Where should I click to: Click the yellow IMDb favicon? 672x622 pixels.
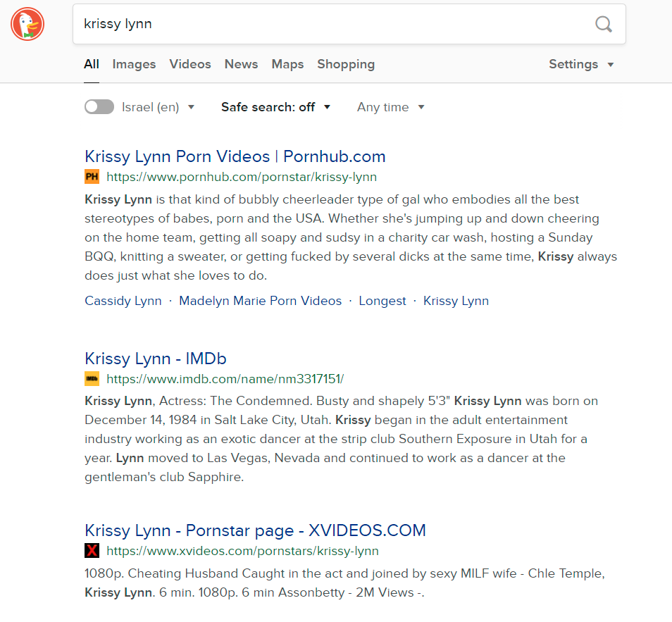92,378
